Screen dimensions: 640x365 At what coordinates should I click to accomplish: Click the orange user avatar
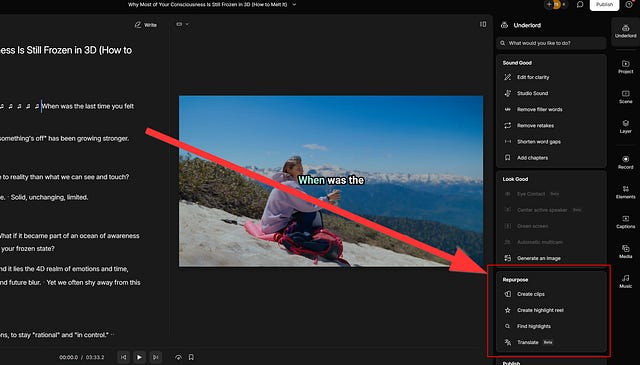(x=556, y=4)
